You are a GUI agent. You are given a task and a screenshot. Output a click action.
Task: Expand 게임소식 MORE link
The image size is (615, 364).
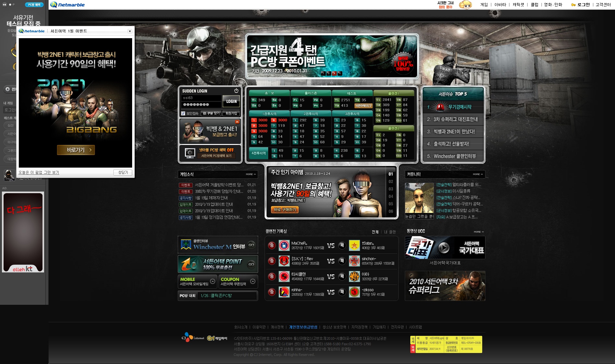tap(251, 174)
